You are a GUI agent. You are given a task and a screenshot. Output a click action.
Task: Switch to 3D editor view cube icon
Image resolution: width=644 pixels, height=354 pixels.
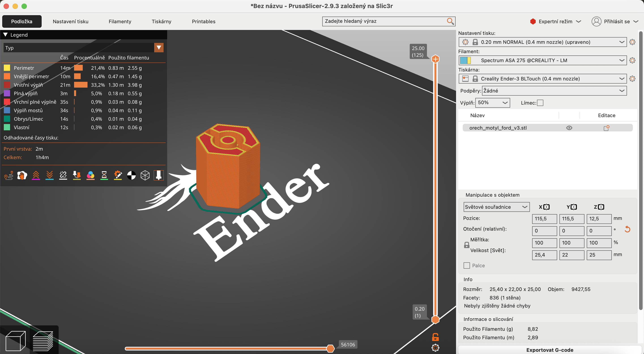click(x=15, y=341)
